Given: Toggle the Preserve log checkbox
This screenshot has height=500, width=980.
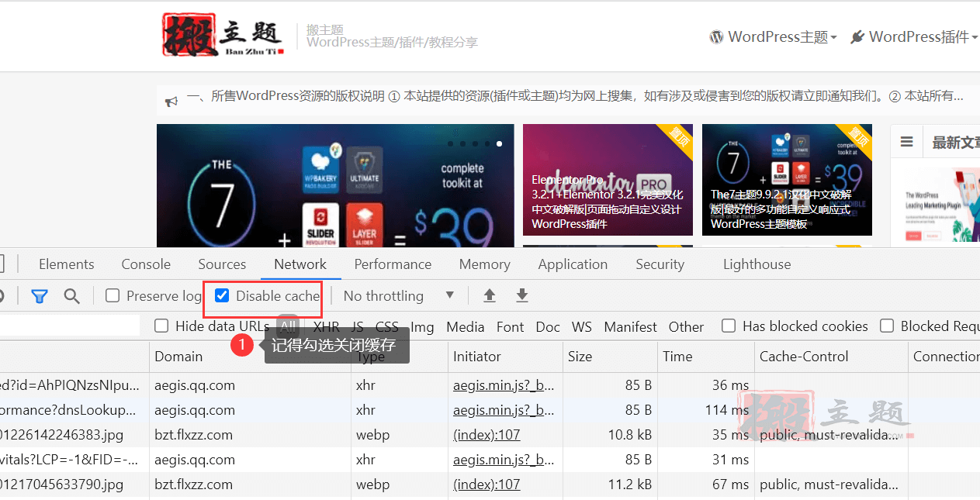Looking at the screenshot, I should [113, 295].
